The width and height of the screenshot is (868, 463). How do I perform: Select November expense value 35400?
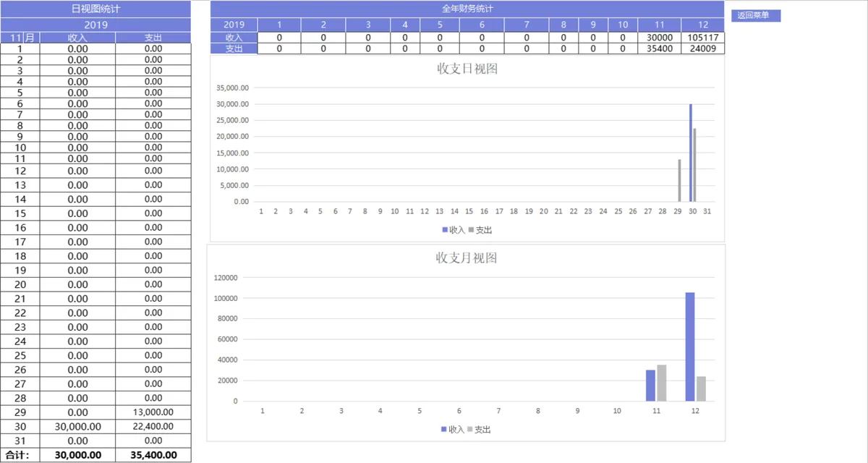tap(660, 48)
